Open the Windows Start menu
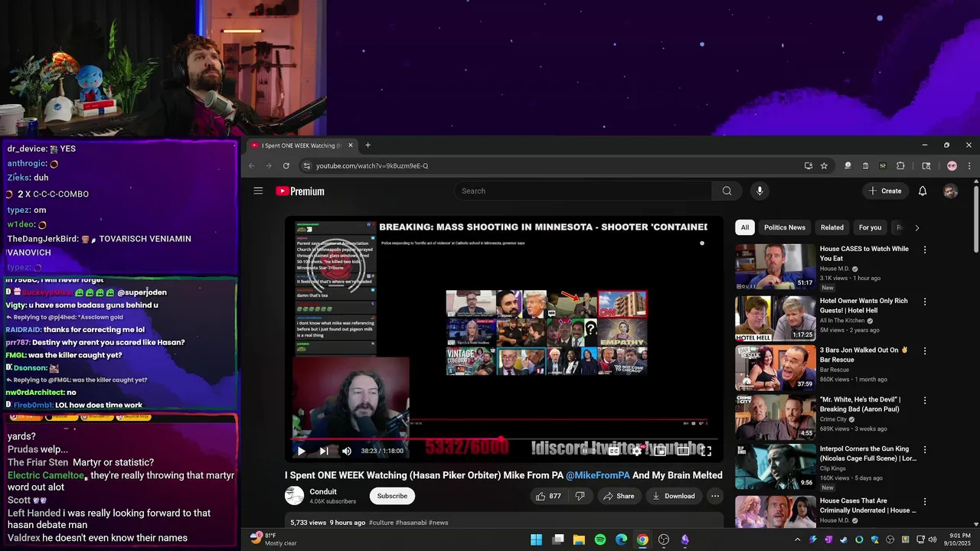This screenshot has height=551, width=980. [537, 540]
